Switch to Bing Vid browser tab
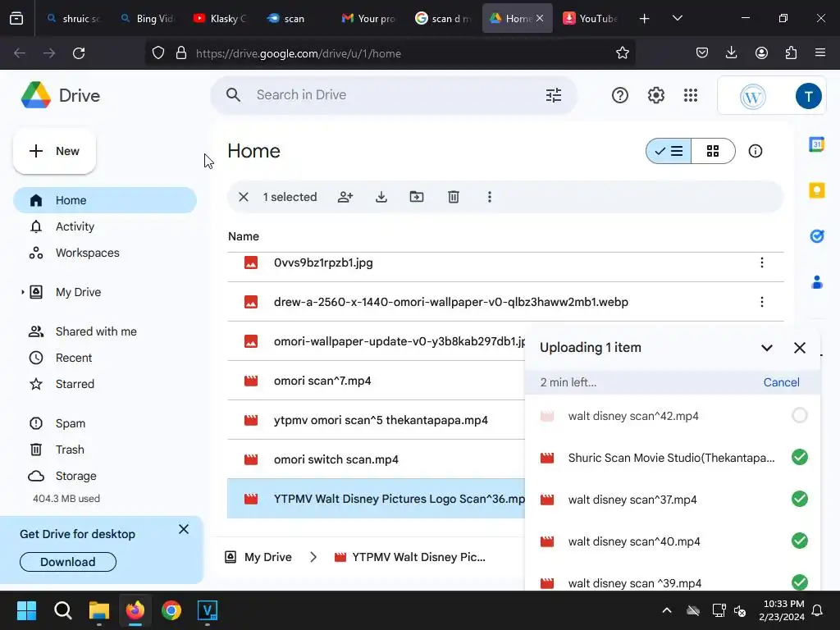The image size is (840, 630). pyautogui.click(x=148, y=18)
